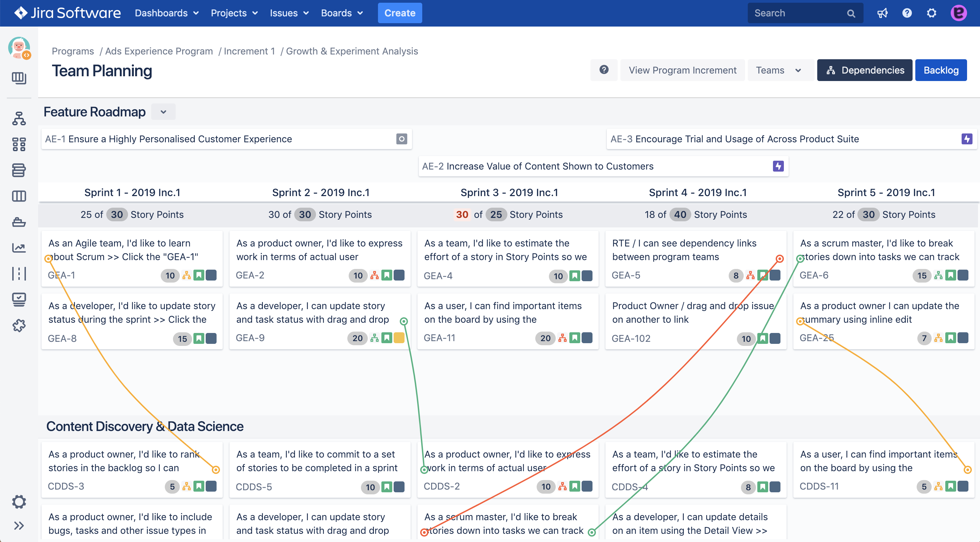Click the hierarchy icon in left sidebar
The height and width of the screenshot is (542, 980).
19,118
